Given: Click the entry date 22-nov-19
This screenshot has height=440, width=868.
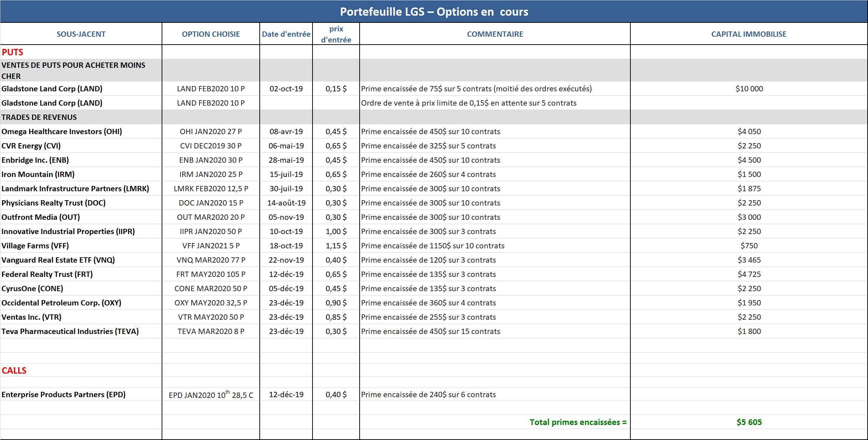Looking at the screenshot, I should pos(286,260).
